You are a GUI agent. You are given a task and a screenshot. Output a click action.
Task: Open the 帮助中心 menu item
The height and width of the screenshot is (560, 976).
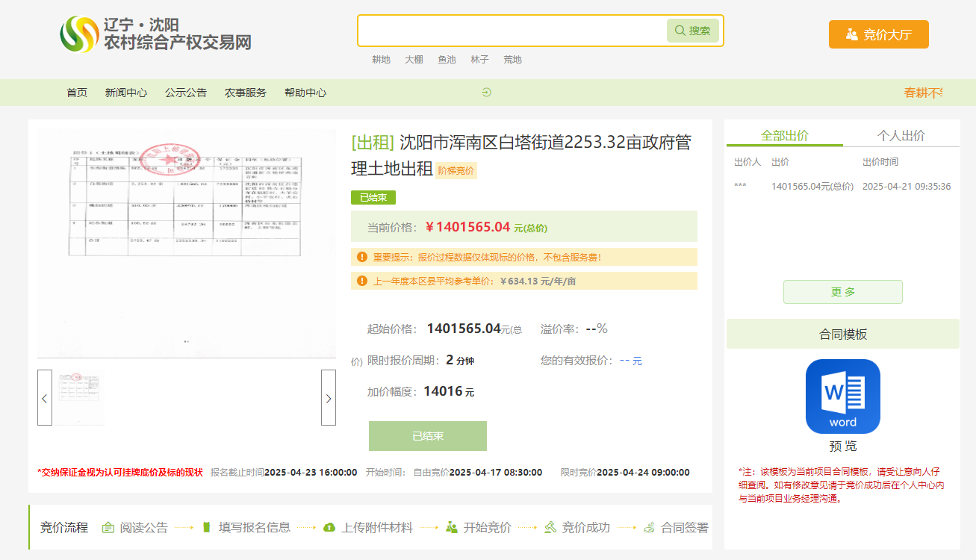point(305,92)
